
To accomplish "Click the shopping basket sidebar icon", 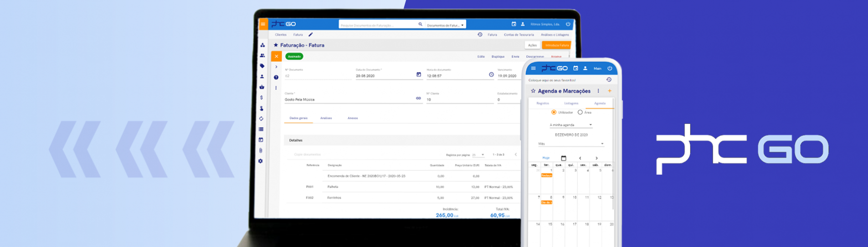I will pyautogui.click(x=262, y=87).
